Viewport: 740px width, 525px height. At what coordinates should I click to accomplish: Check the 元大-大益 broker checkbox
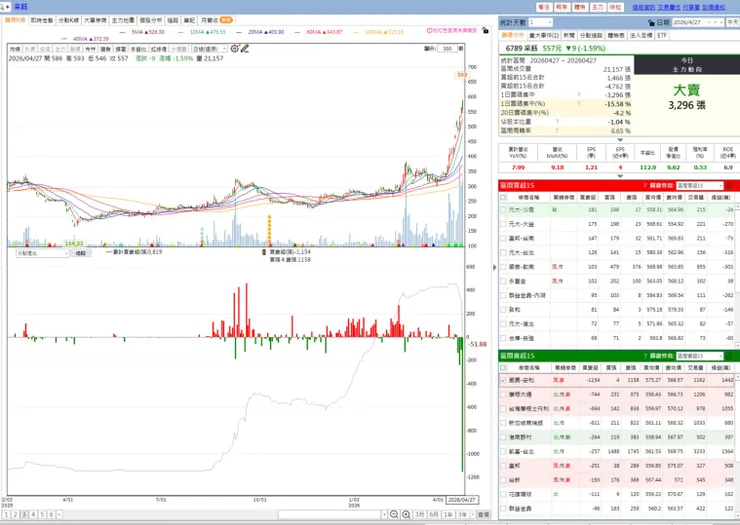pos(503,224)
